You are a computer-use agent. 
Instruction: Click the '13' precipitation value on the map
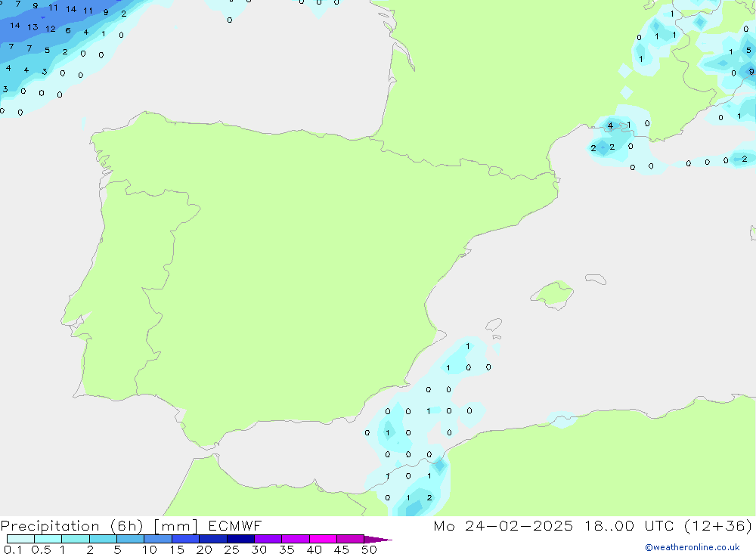[x=33, y=27]
